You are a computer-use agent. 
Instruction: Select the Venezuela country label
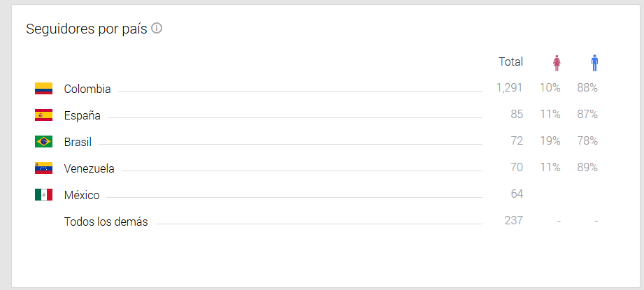click(89, 168)
